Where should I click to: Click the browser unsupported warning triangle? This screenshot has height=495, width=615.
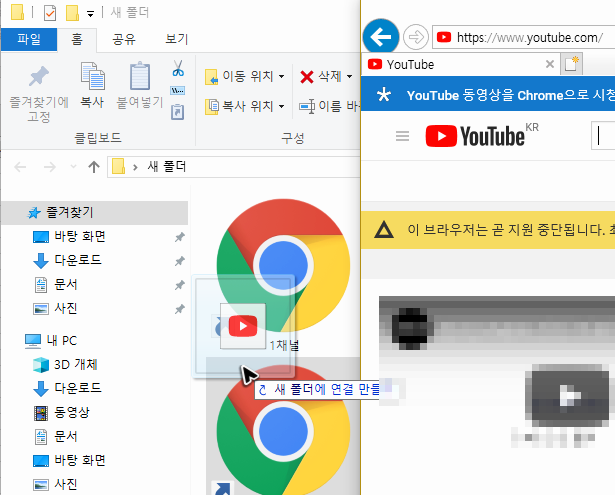(384, 230)
